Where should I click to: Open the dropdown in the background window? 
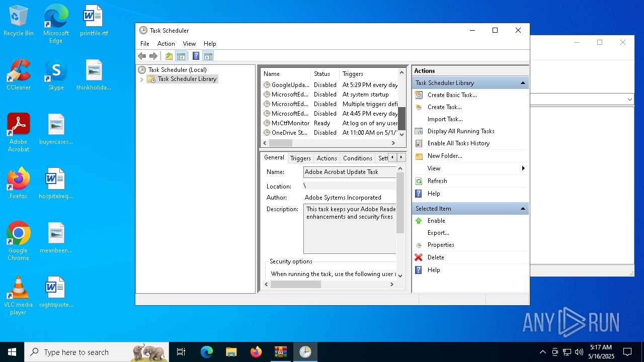click(x=629, y=100)
